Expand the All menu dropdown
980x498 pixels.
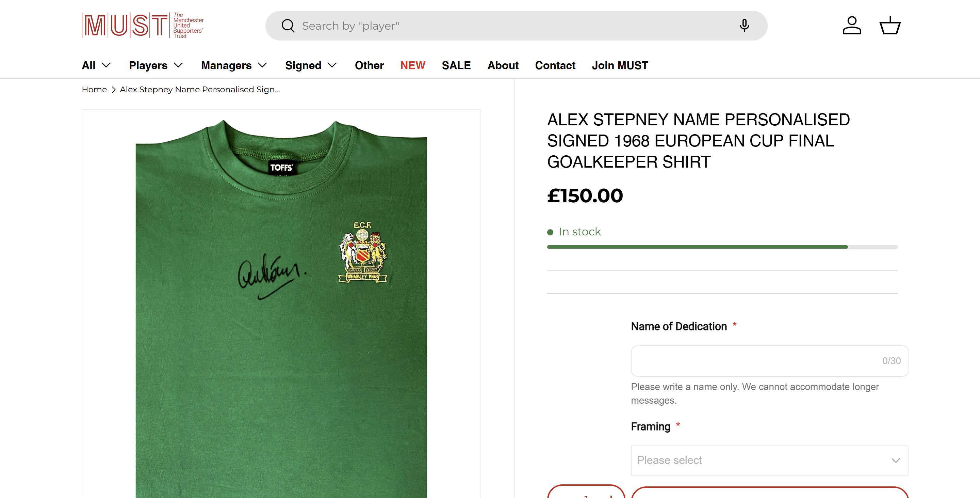pos(96,65)
